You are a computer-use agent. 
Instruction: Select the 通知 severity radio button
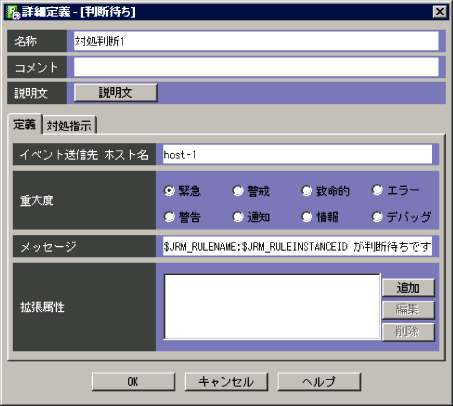pos(238,217)
